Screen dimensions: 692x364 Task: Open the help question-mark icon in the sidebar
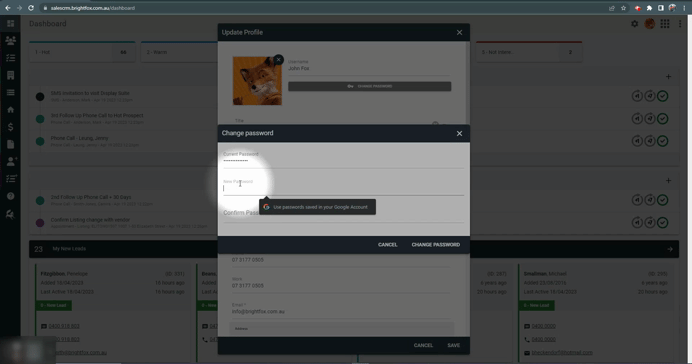click(11, 196)
